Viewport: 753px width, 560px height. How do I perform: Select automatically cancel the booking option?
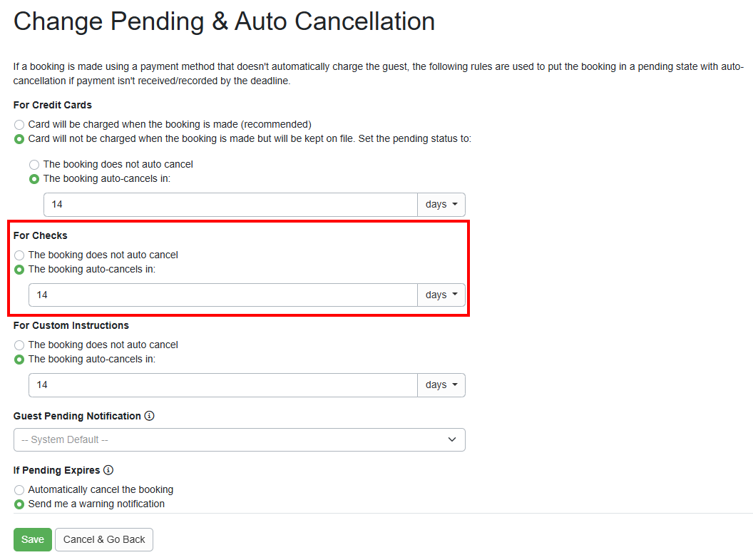[x=19, y=490]
